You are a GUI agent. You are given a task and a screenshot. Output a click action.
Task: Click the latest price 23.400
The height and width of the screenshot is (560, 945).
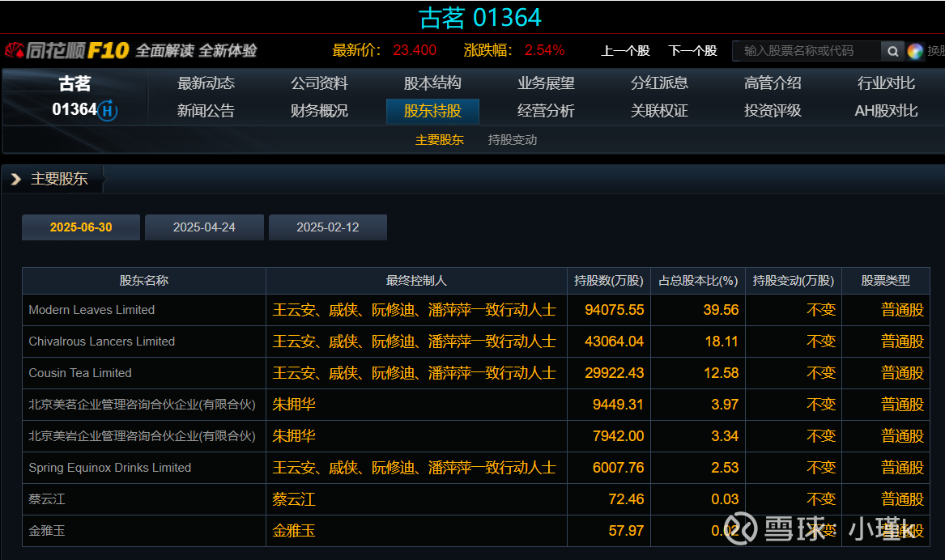coord(415,51)
